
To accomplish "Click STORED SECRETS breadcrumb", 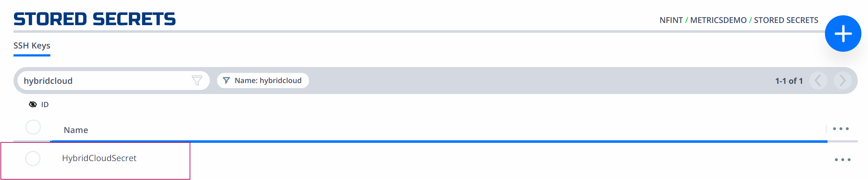I will (x=786, y=20).
